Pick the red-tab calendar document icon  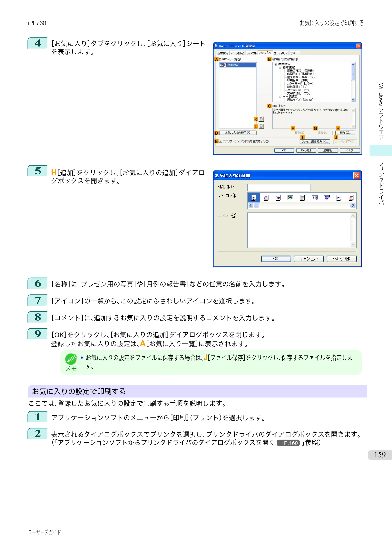point(351,198)
